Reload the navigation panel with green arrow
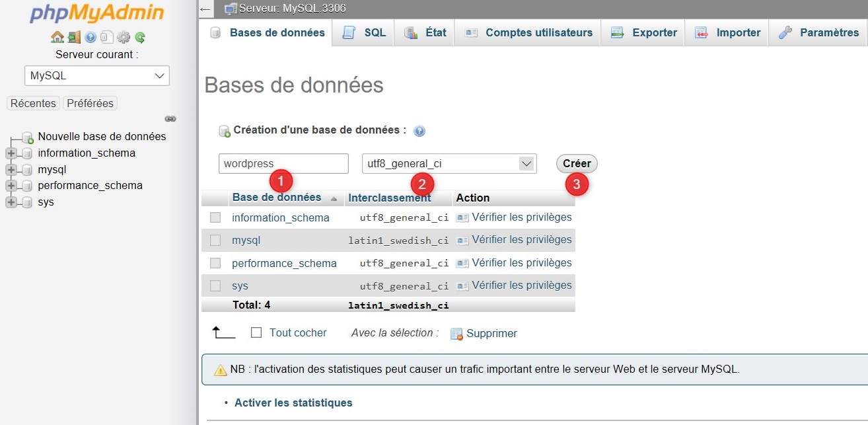Image resolution: width=868 pixels, height=425 pixels. (139, 37)
